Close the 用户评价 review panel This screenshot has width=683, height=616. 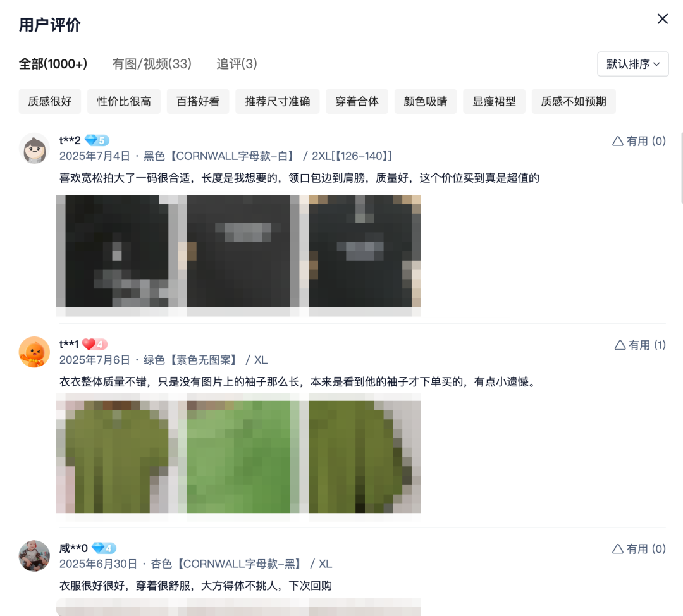[x=663, y=19]
